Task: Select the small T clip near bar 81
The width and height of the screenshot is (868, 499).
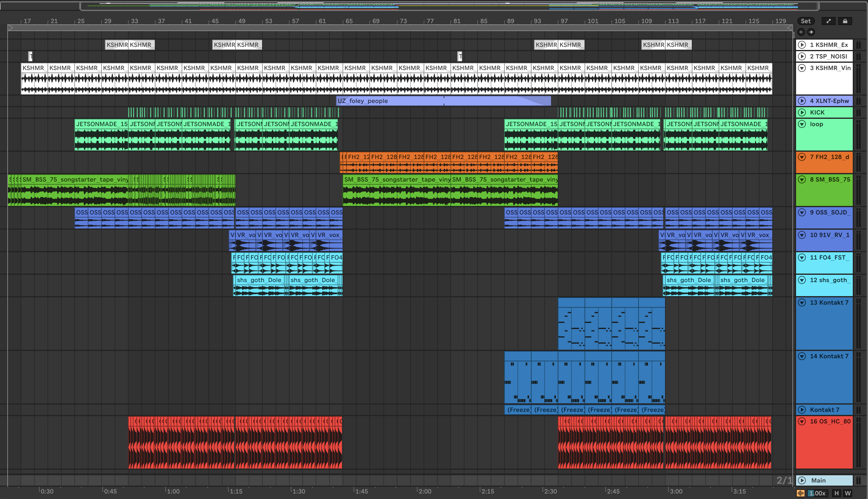Action: coord(460,56)
